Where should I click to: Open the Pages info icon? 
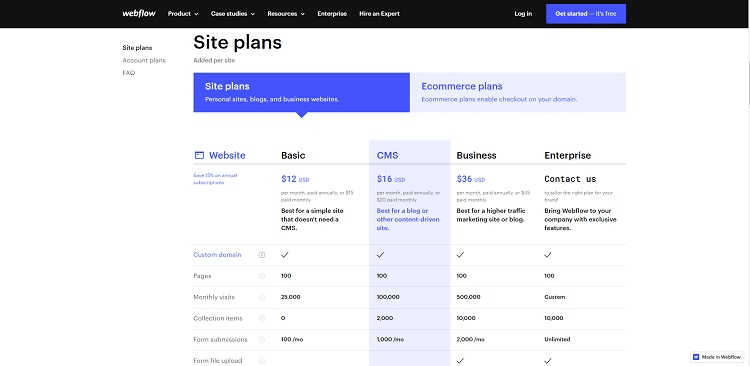(262, 276)
